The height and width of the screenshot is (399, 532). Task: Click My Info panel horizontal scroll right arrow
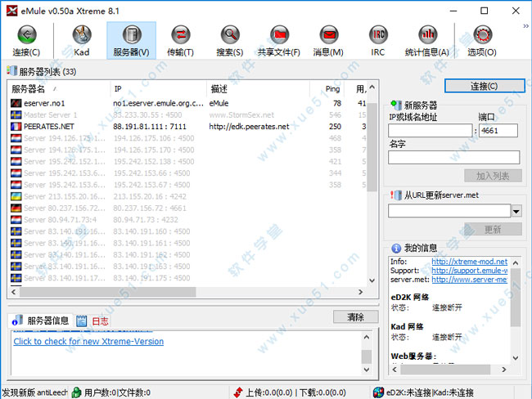[x=504, y=370]
